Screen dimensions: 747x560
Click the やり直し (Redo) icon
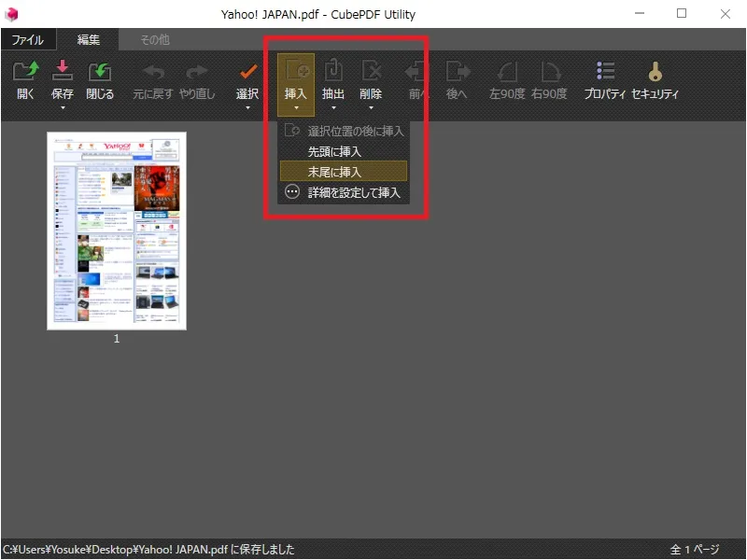click(x=197, y=72)
